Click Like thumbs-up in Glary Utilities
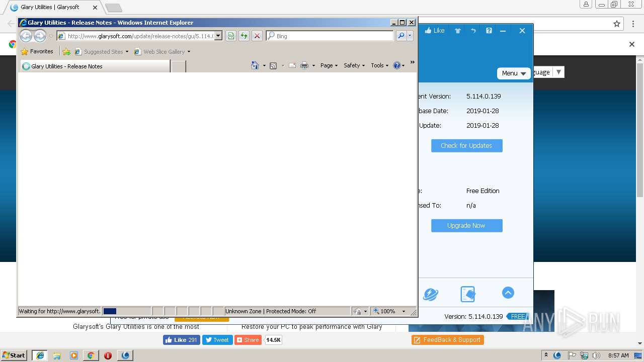The image size is (644, 362). point(434,31)
